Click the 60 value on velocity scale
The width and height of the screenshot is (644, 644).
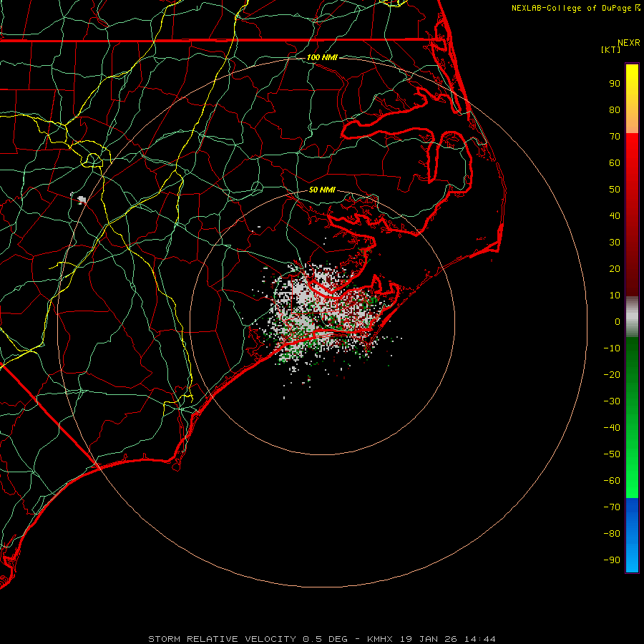615,162
